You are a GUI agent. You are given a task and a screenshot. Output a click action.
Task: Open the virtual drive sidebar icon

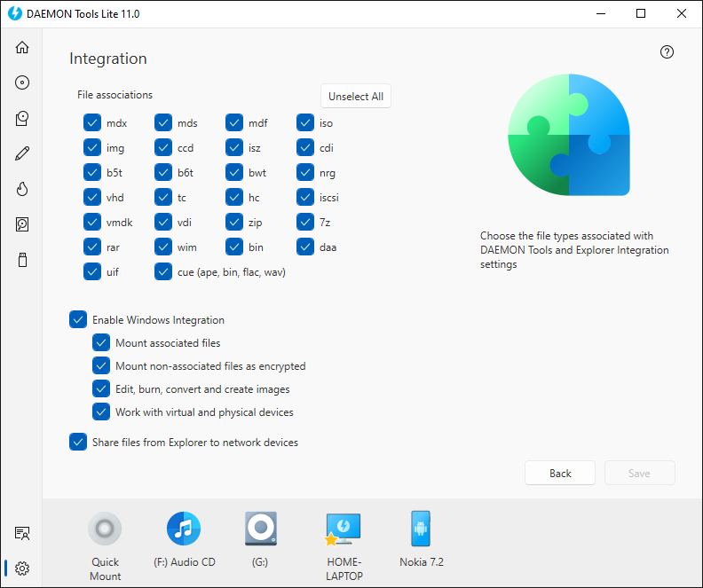[x=22, y=118]
